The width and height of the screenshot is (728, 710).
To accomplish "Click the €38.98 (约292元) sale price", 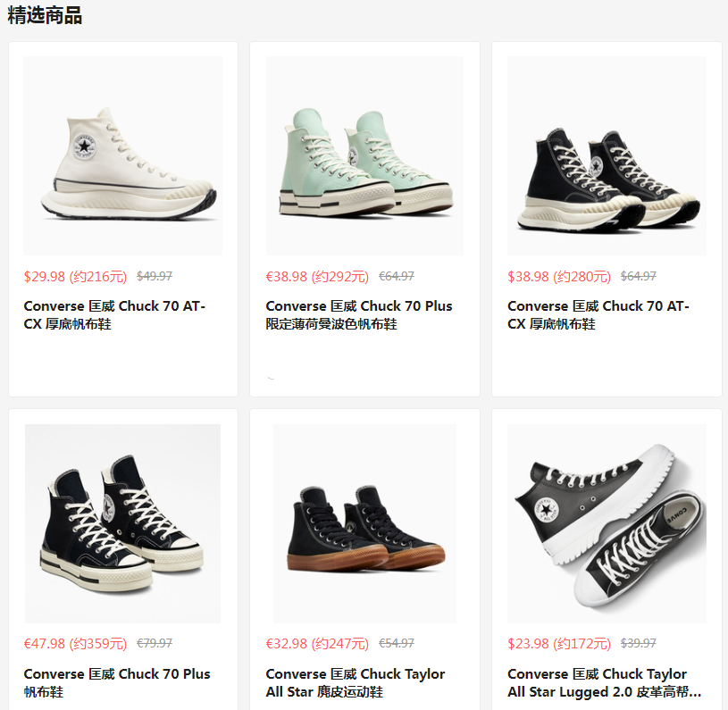I will pos(317,277).
